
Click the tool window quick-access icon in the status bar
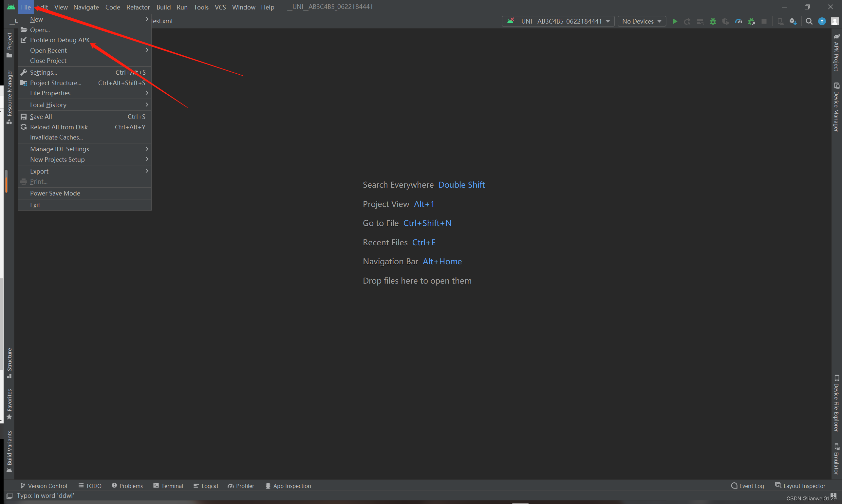click(x=9, y=495)
